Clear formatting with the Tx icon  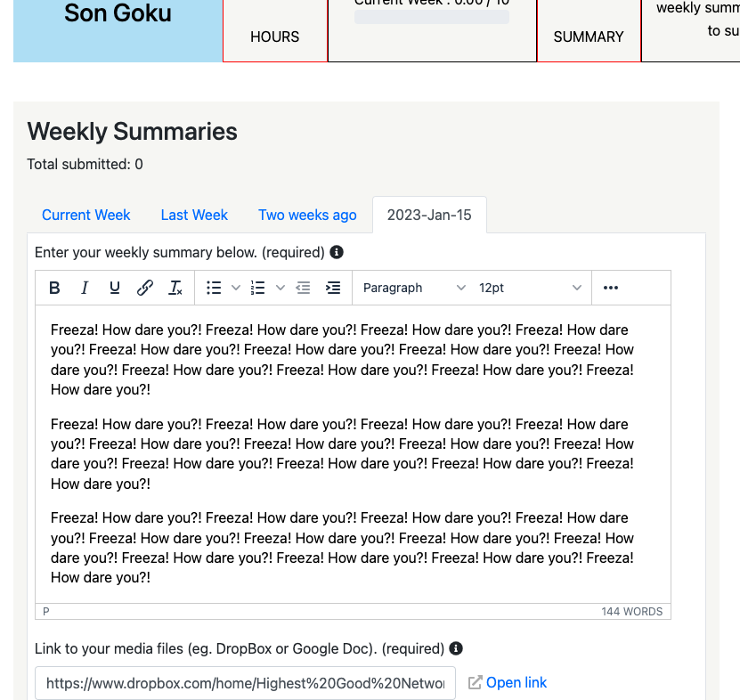tap(175, 288)
